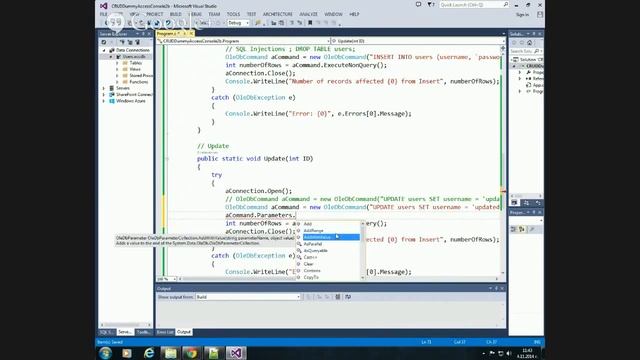Open the FILE menu
The width and height of the screenshot is (640, 360).
[x=104, y=14]
